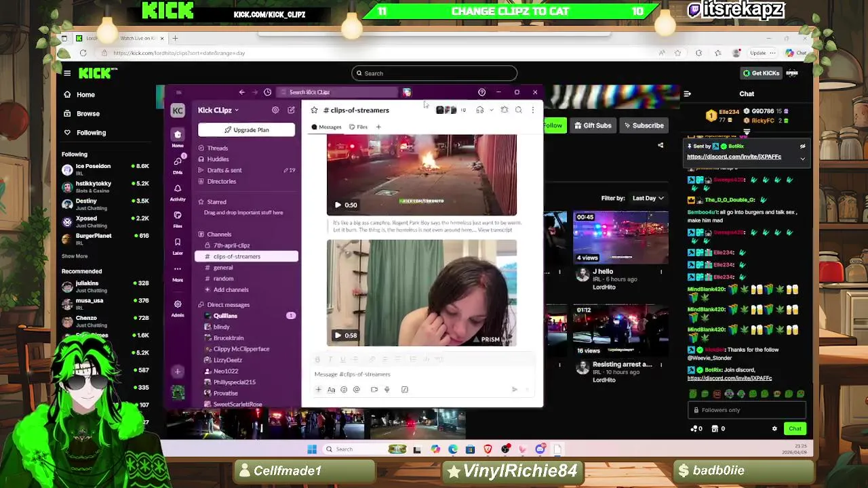The height and width of the screenshot is (488, 868).
Task: Start a huddle with the headphones icon
Action: [x=479, y=110]
